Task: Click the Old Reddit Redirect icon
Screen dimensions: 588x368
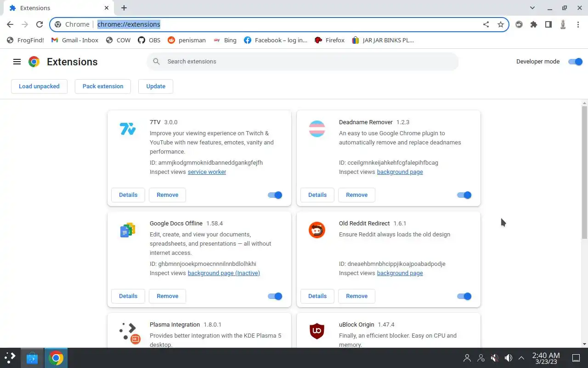Action: point(317,230)
